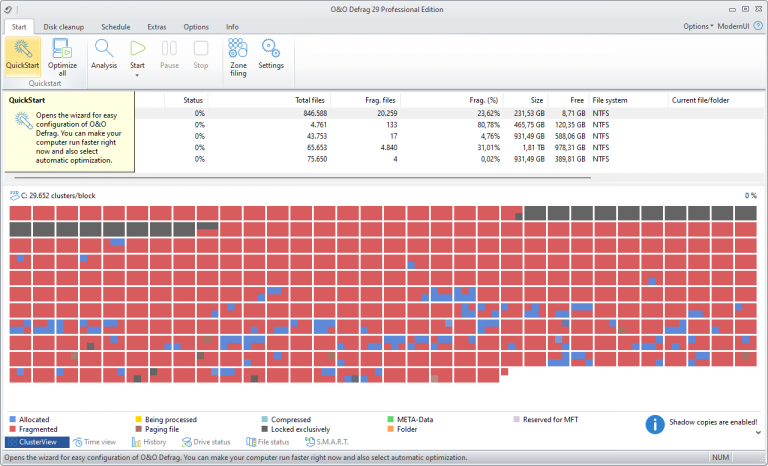Click the Stop button in ribbon
The width and height of the screenshot is (768, 466).
pos(201,55)
